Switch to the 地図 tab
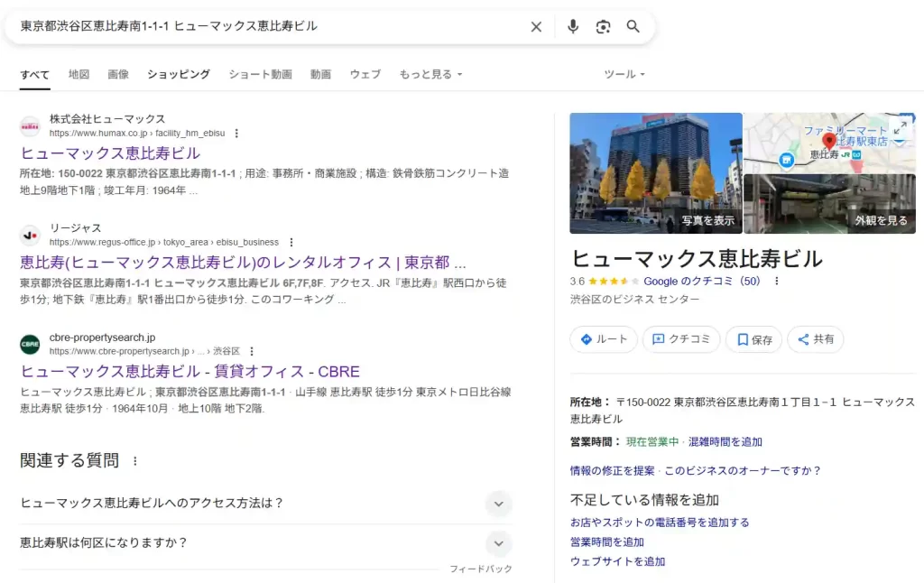The image size is (924, 583). tap(79, 75)
